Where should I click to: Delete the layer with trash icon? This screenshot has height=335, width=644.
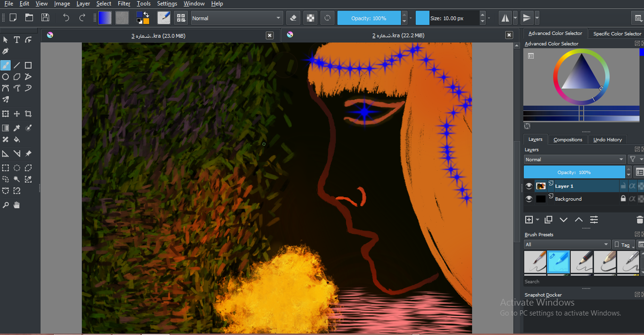[x=639, y=220]
